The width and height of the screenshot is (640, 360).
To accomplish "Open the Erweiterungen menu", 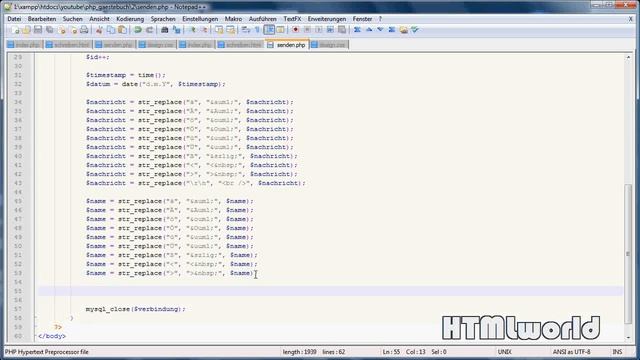I will (327, 19).
